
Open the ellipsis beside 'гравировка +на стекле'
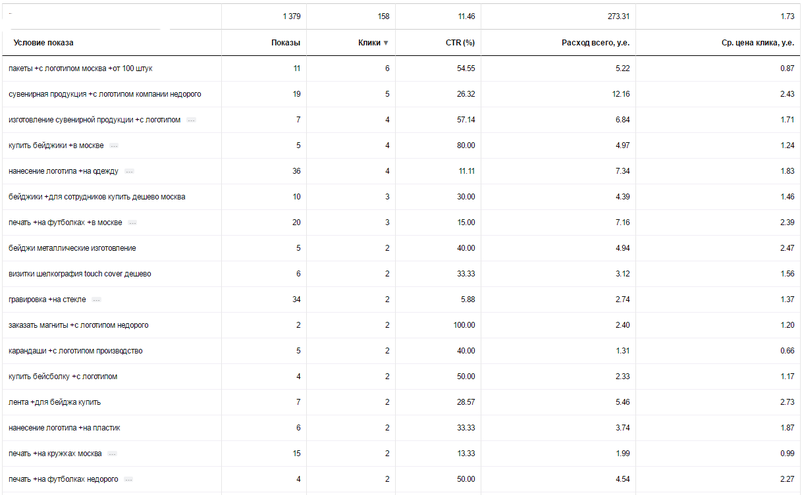pyautogui.click(x=96, y=300)
